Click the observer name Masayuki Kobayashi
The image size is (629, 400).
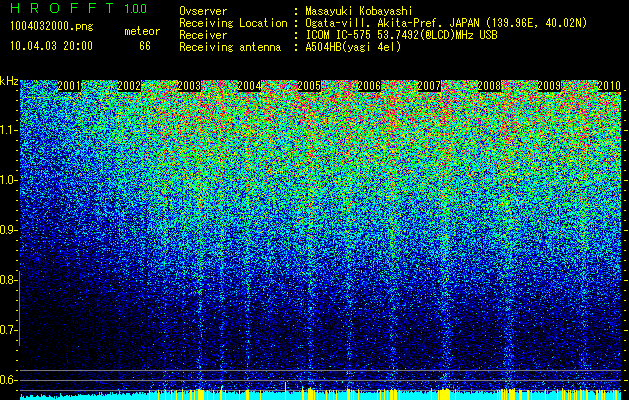click(x=359, y=11)
